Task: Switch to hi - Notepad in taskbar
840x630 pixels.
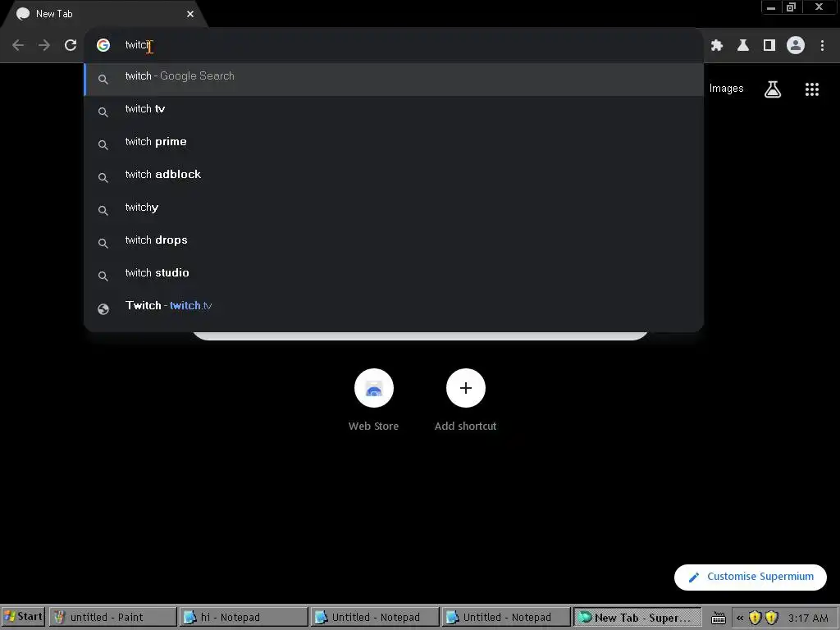Action: click(244, 617)
